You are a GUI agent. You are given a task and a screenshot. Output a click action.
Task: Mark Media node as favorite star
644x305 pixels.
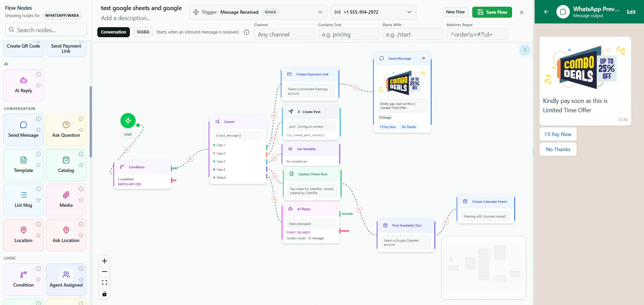tap(81, 200)
